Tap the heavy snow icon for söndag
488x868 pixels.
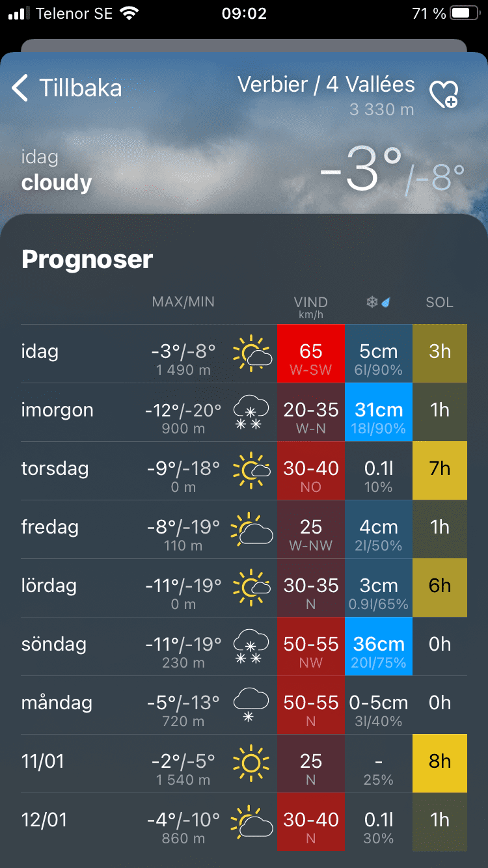tap(251, 645)
